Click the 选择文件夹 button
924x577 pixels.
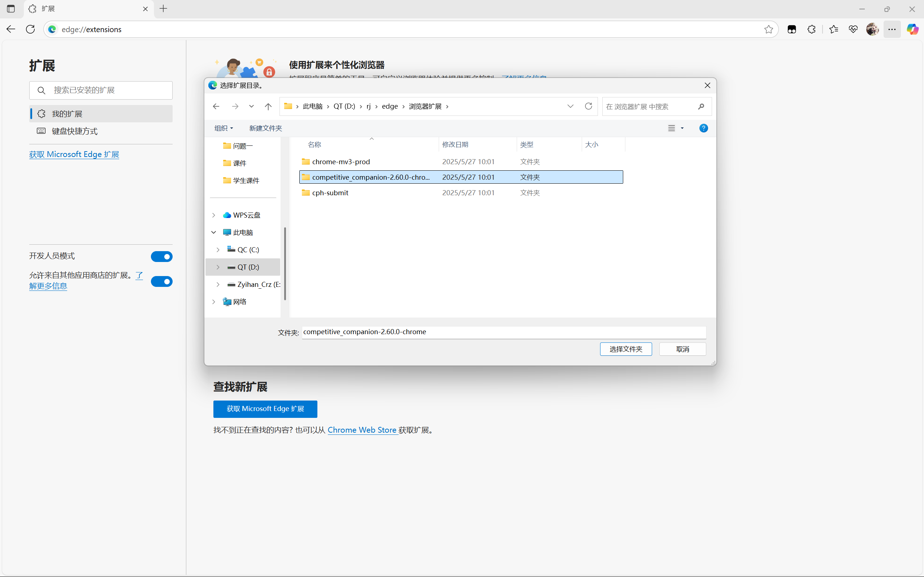[x=625, y=349]
